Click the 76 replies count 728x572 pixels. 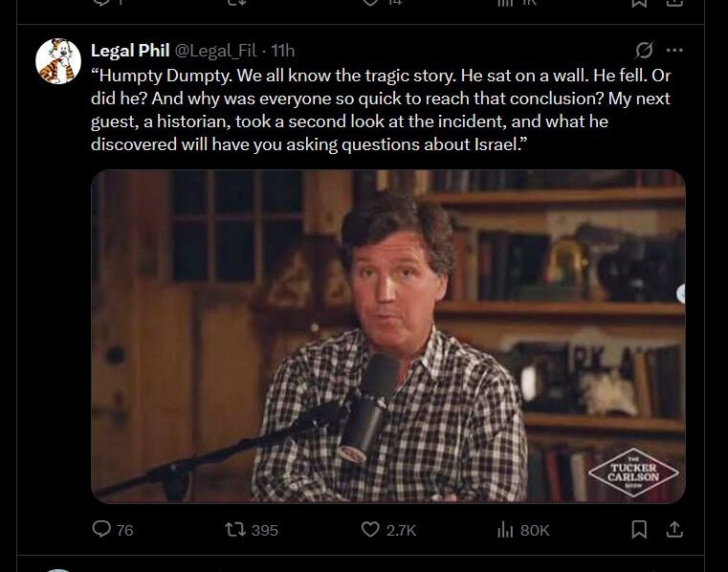(x=124, y=530)
